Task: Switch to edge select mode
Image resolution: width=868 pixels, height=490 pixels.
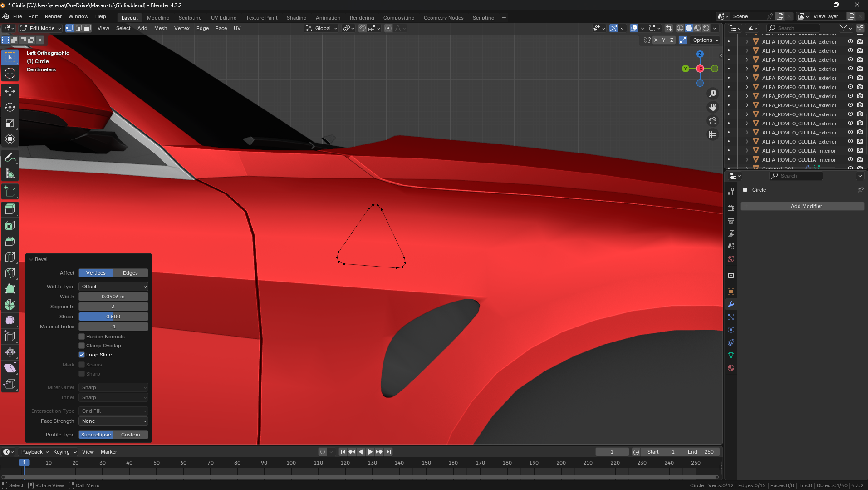Action: click(x=78, y=28)
